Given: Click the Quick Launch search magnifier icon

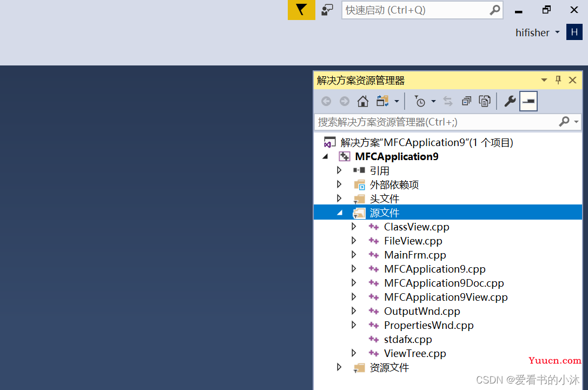Looking at the screenshot, I should [x=494, y=10].
